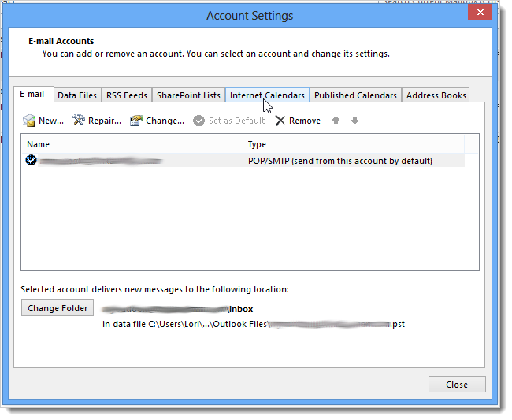Close the Account Settings dialog with Close button
This screenshot has height=420, width=512.
[457, 385]
